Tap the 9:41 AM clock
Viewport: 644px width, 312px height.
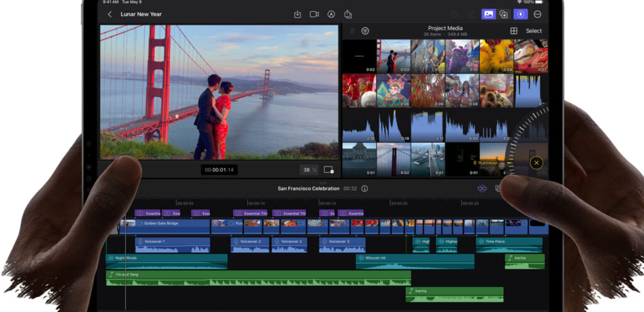click(x=111, y=2)
